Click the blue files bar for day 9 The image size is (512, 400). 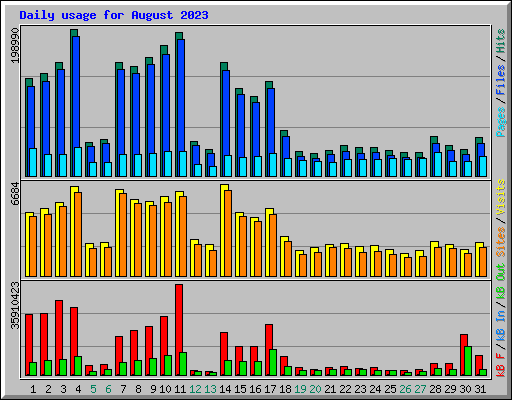tap(151, 109)
